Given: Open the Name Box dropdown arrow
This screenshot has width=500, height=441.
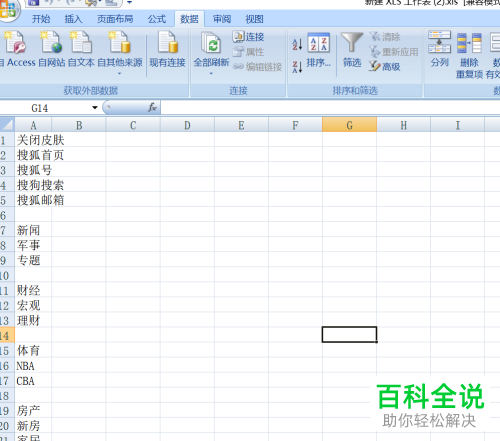Looking at the screenshot, I should point(95,108).
